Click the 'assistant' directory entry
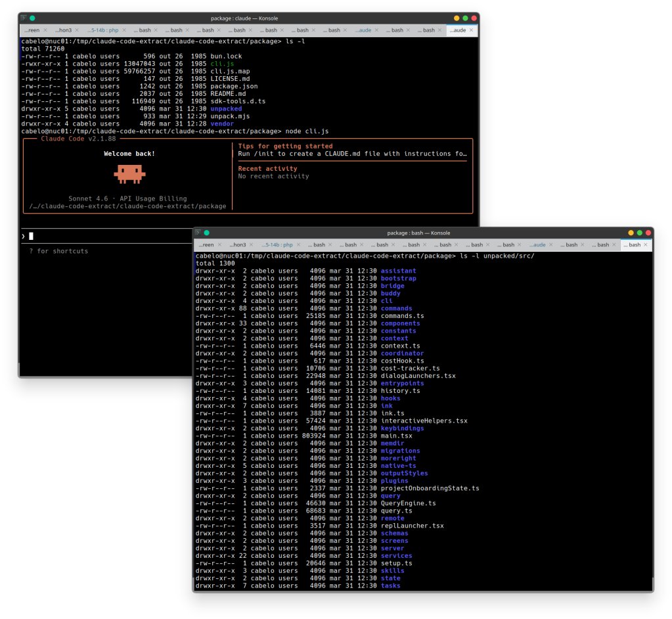Screen dimensions: 672x619 (x=399, y=271)
